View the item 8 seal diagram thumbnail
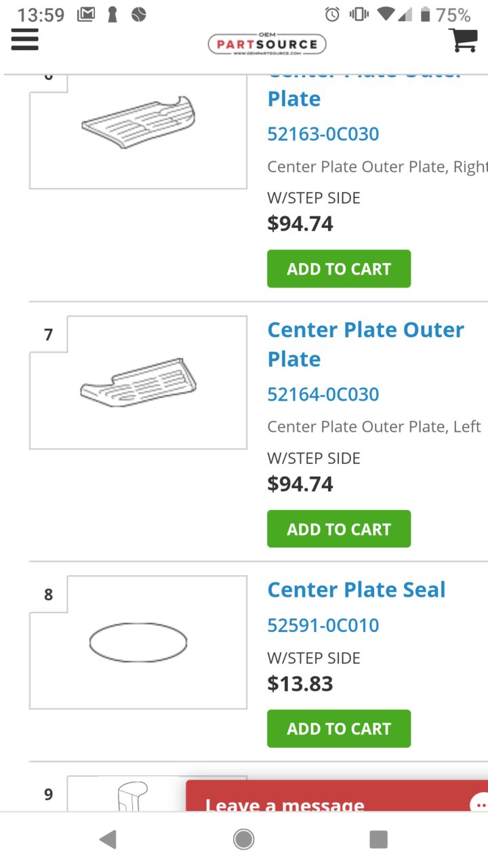This screenshot has height=868, width=488. pyautogui.click(x=138, y=642)
